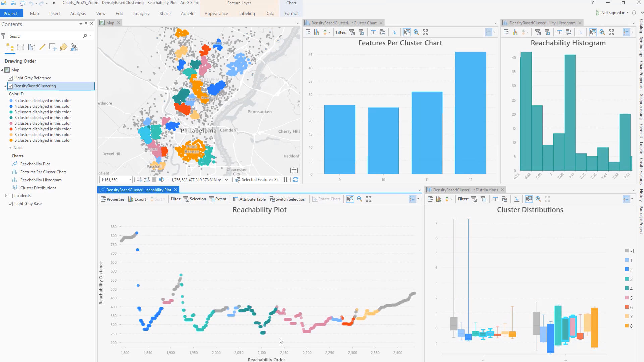The height and width of the screenshot is (362, 644).
Task: Click the List By Editing pencil icon
Action: [x=42, y=47]
